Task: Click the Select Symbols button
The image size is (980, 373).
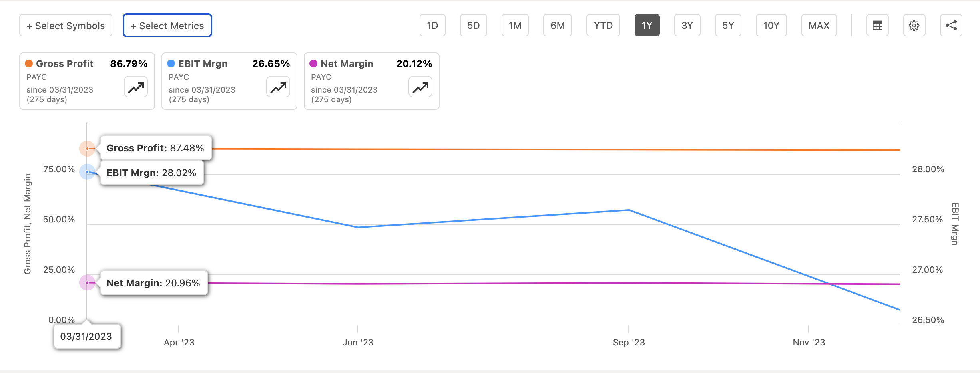Action: click(66, 25)
